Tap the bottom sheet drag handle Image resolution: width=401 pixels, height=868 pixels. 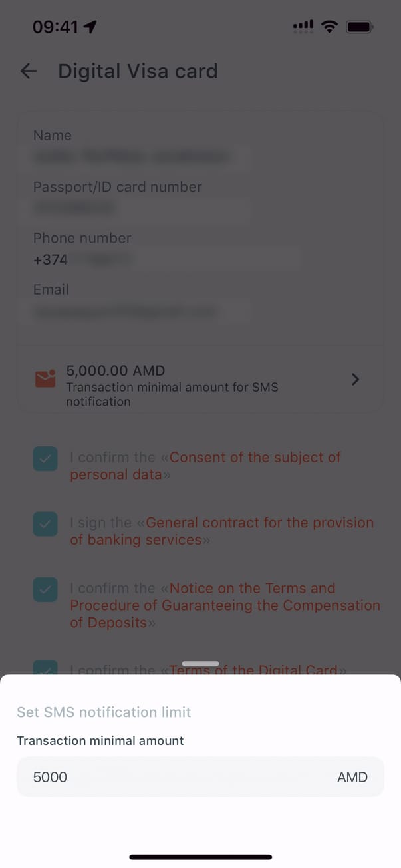200,664
